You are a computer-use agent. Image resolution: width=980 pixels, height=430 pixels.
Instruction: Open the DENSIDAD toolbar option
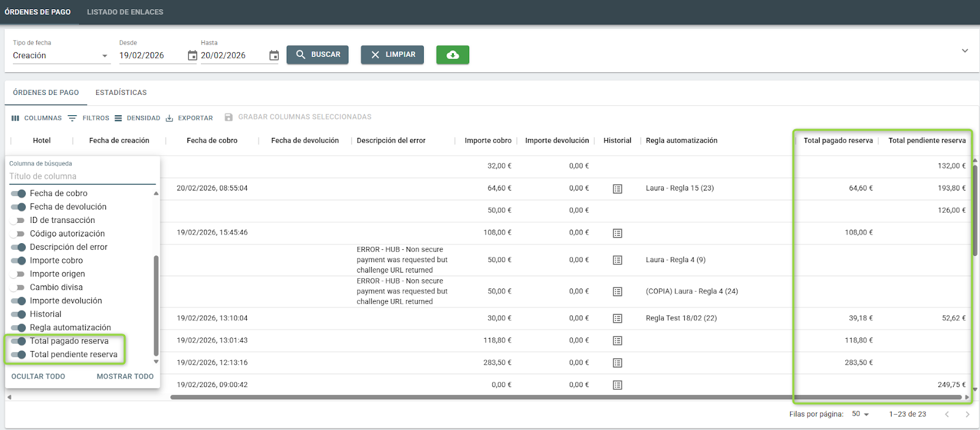pyautogui.click(x=137, y=118)
